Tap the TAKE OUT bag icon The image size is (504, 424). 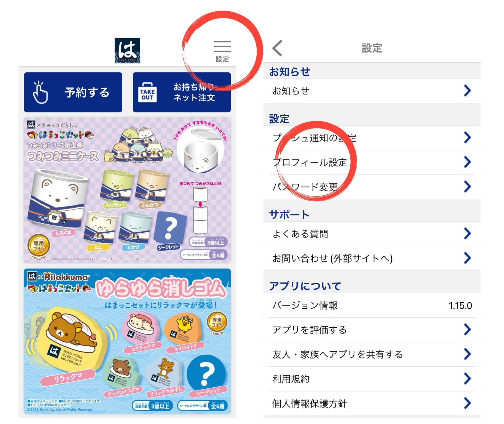(x=147, y=93)
